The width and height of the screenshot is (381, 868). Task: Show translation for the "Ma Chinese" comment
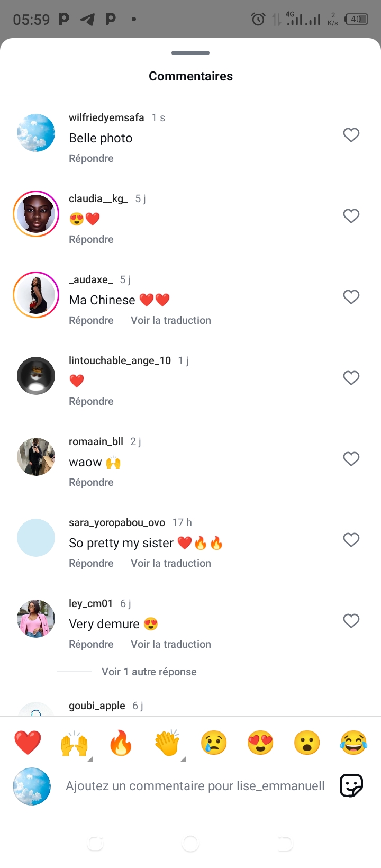point(171,320)
